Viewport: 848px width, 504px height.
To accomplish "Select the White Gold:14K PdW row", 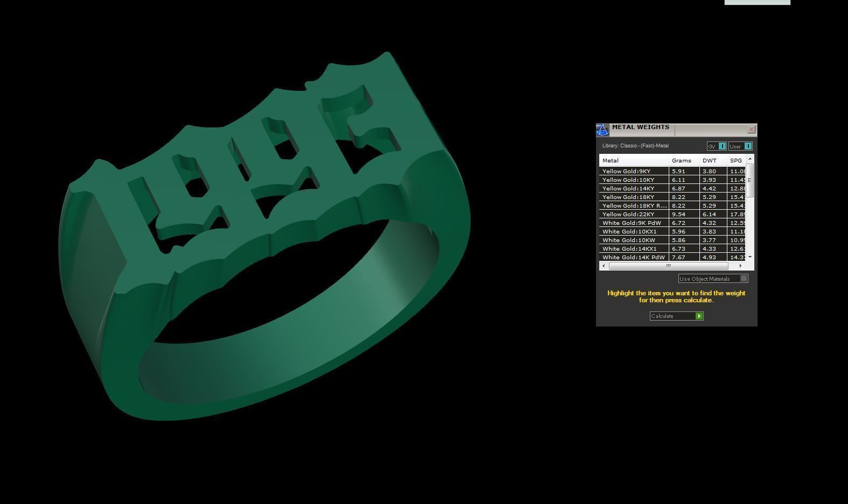I will click(673, 257).
